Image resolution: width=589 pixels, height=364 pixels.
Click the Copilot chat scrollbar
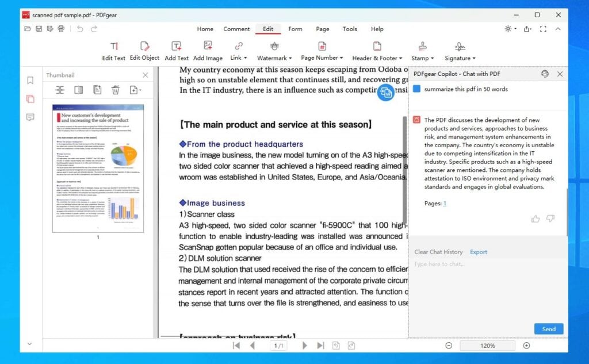pyautogui.click(x=567, y=212)
